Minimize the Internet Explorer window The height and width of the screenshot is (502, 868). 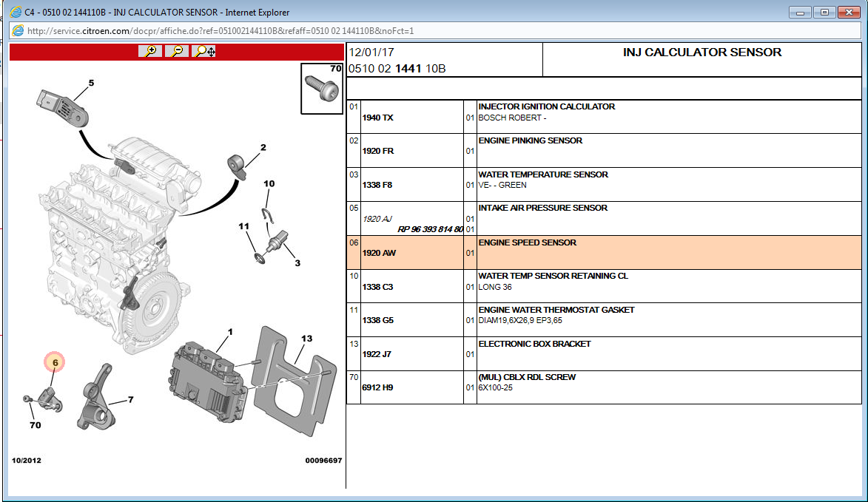(x=801, y=12)
